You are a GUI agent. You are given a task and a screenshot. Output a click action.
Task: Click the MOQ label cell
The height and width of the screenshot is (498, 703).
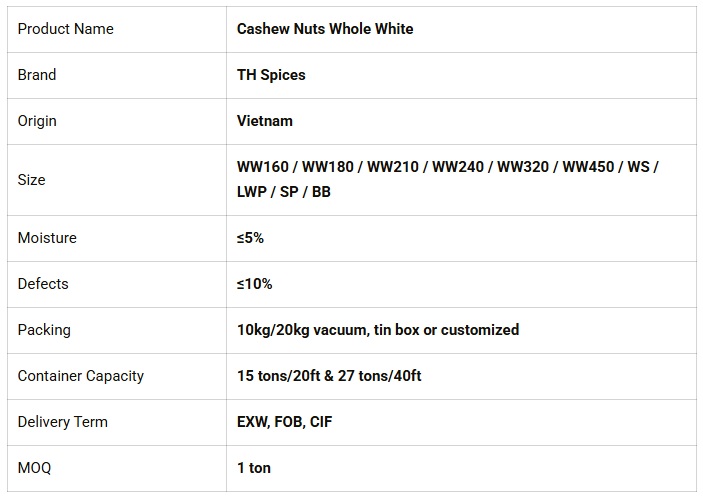[34, 468]
